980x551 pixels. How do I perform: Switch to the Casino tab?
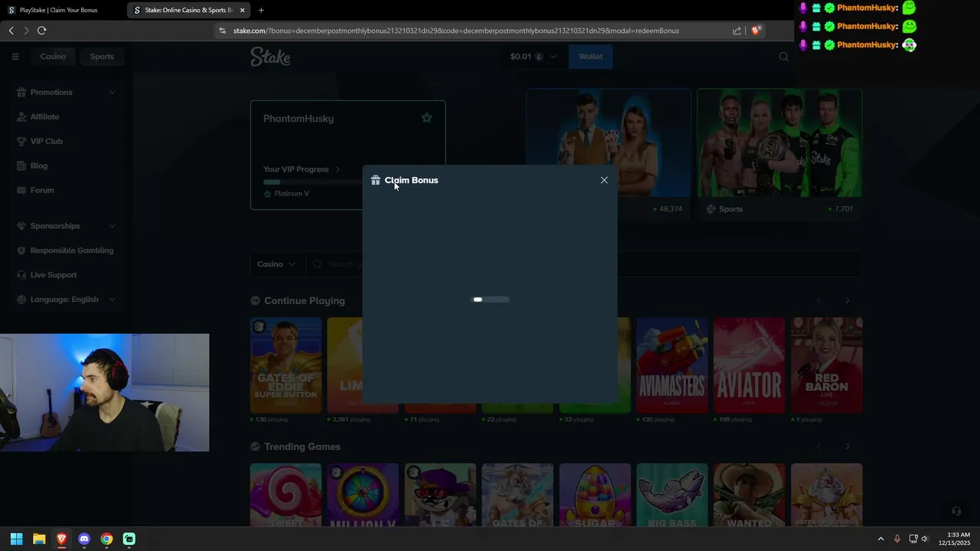(x=53, y=56)
